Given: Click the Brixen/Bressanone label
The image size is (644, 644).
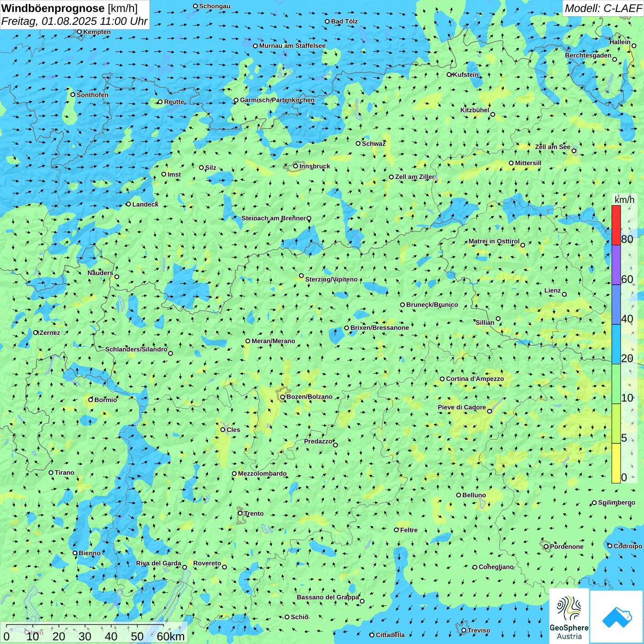Looking at the screenshot, I should pos(379,328).
